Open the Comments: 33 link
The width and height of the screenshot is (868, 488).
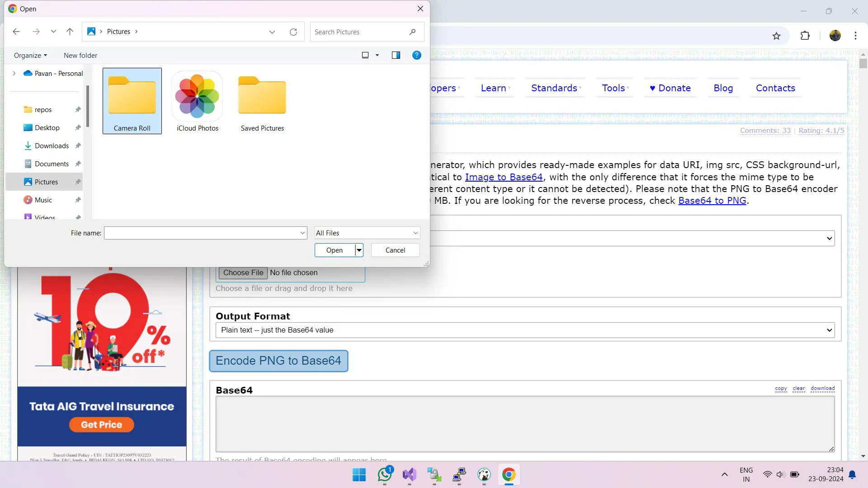click(x=765, y=131)
